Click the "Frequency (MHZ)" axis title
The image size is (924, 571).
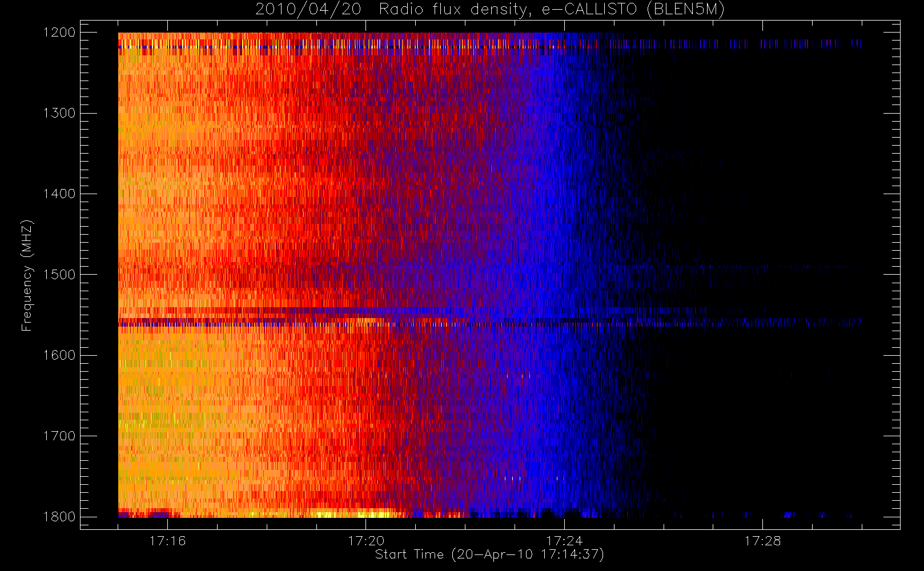pos(27,275)
